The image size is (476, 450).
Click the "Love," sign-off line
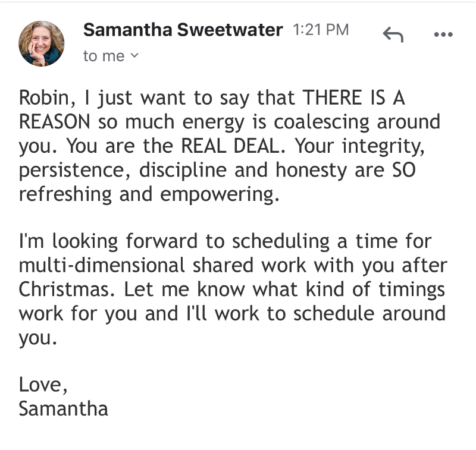click(x=43, y=385)
